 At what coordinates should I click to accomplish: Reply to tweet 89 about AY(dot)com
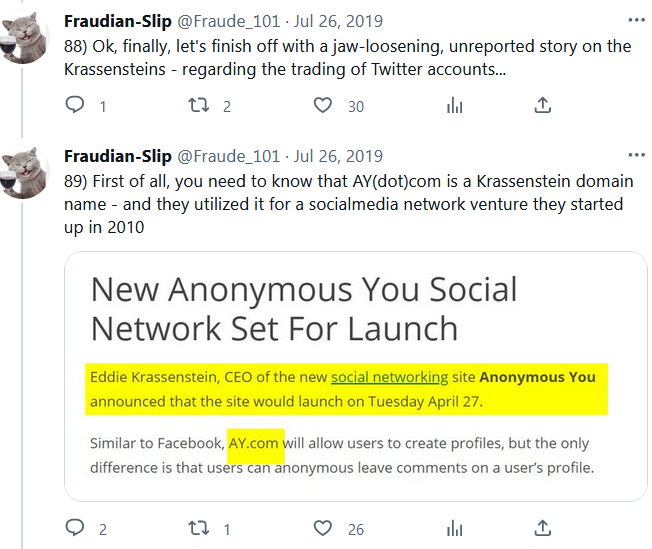(x=76, y=528)
